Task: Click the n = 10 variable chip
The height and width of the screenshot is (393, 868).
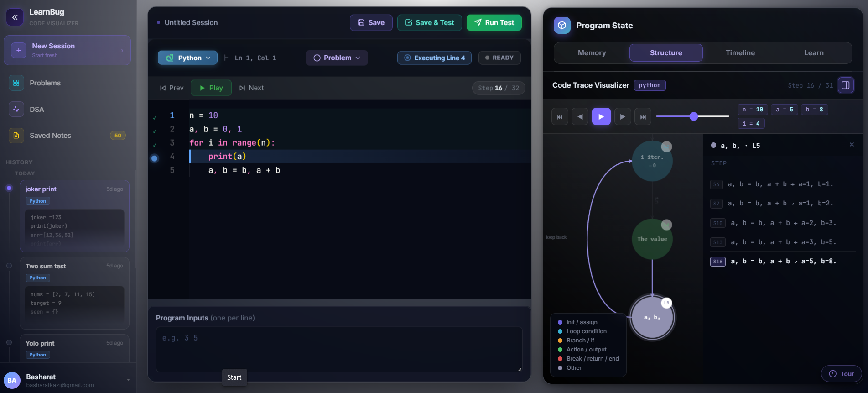Action: tap(753, 110)
